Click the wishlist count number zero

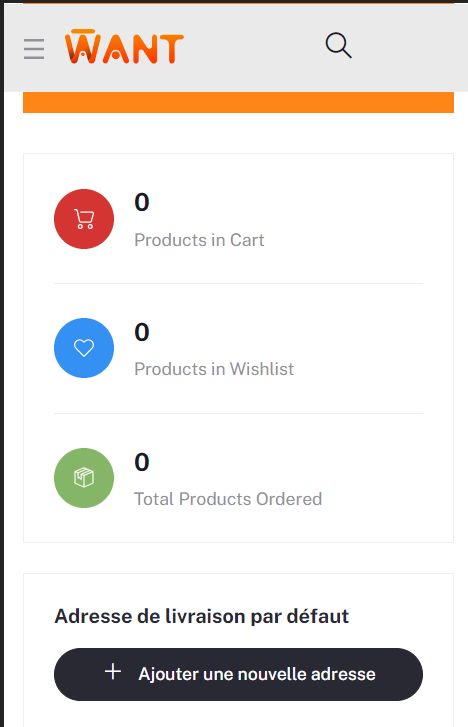pos(142,332)
